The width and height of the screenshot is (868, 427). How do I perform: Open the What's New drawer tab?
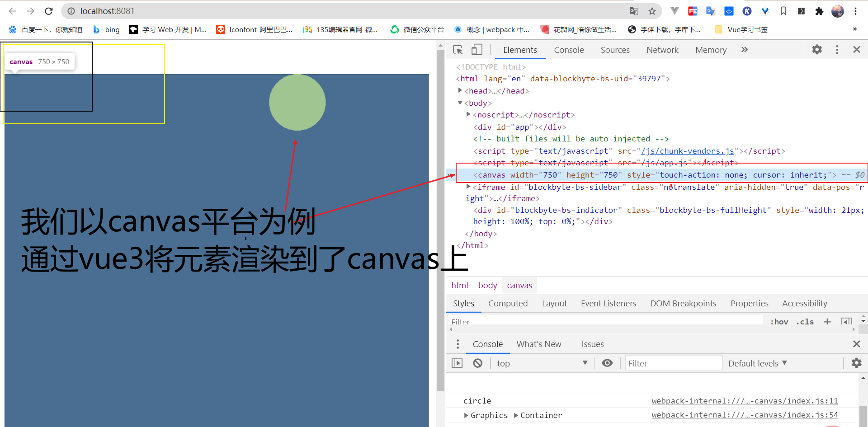click(539, 344)
